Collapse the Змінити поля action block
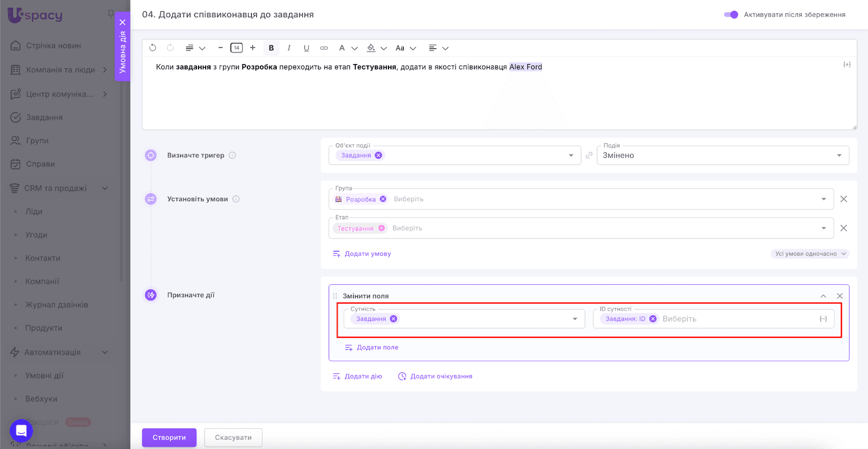 pos(823,296)
